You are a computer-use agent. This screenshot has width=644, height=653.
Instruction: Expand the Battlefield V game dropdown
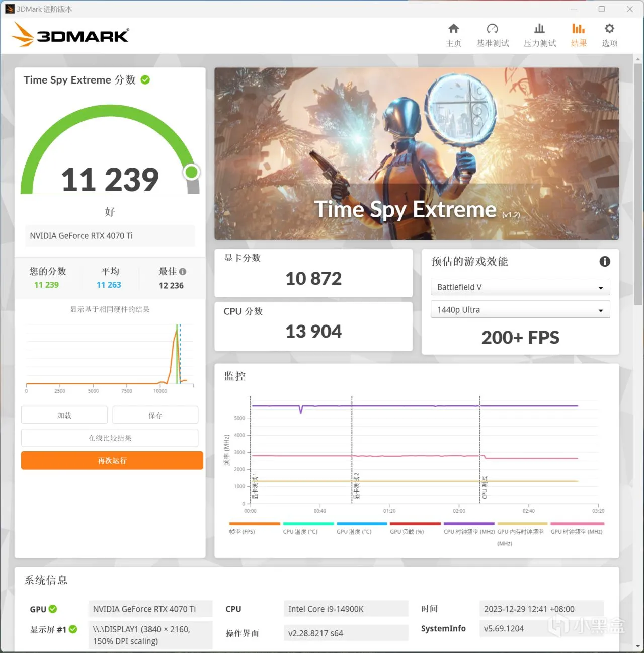tap(520, 287)
